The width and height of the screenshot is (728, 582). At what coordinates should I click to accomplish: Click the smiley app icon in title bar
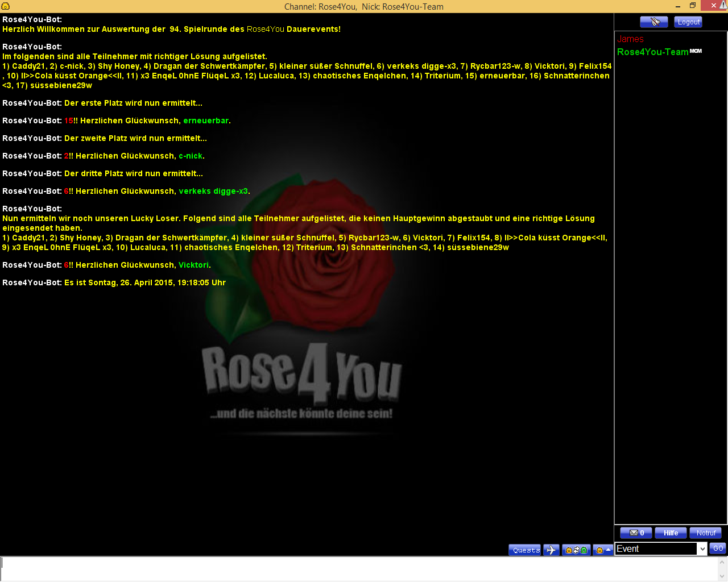6,6
